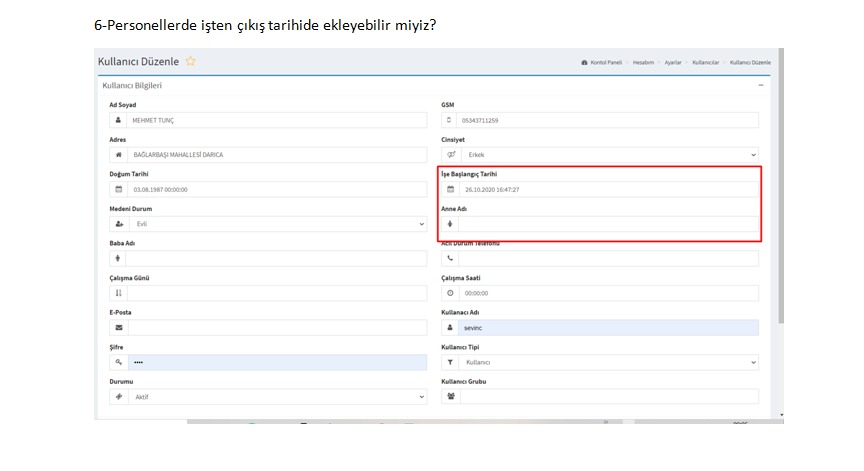Click the page's vertical scrollbar
The height and width of the screenshot is (471, 864).
click(780, 200)
